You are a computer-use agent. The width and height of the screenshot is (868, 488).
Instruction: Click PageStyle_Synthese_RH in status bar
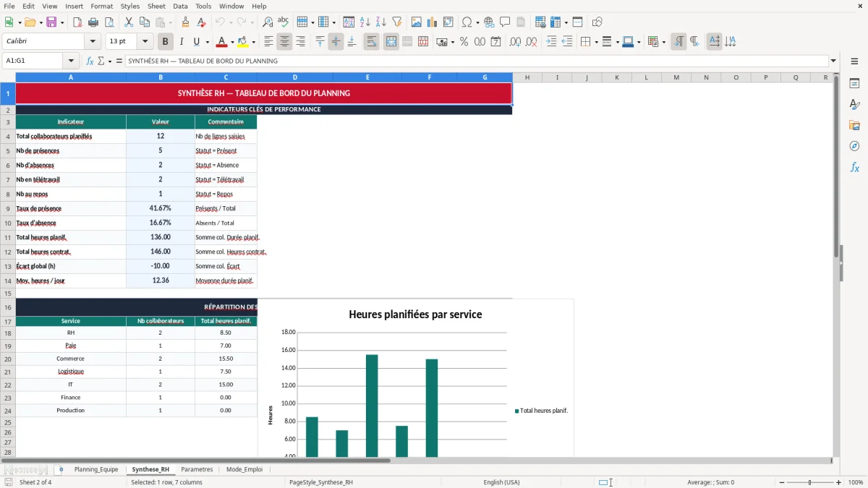pos(321,482)
